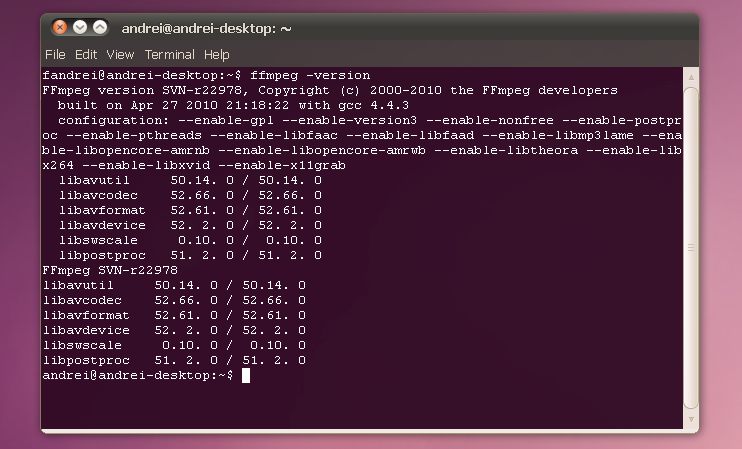
Task: Open the View menu
Action: (120, 55)
